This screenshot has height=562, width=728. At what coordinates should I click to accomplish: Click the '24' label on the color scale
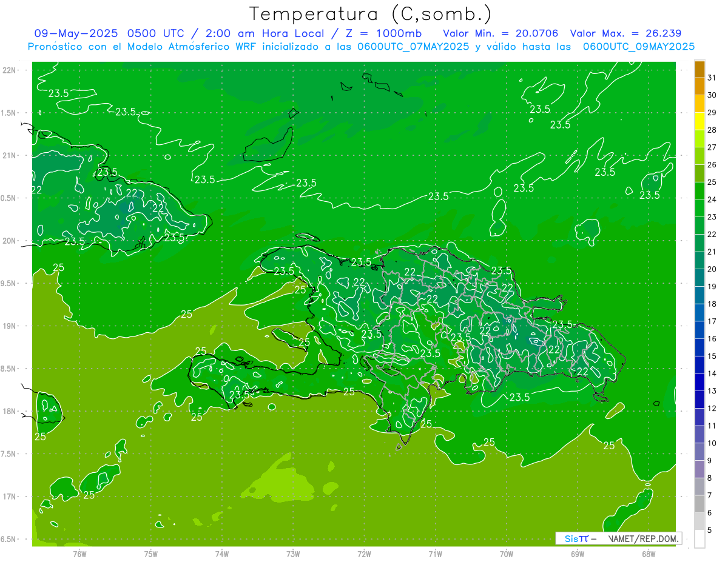pos(712,199)
